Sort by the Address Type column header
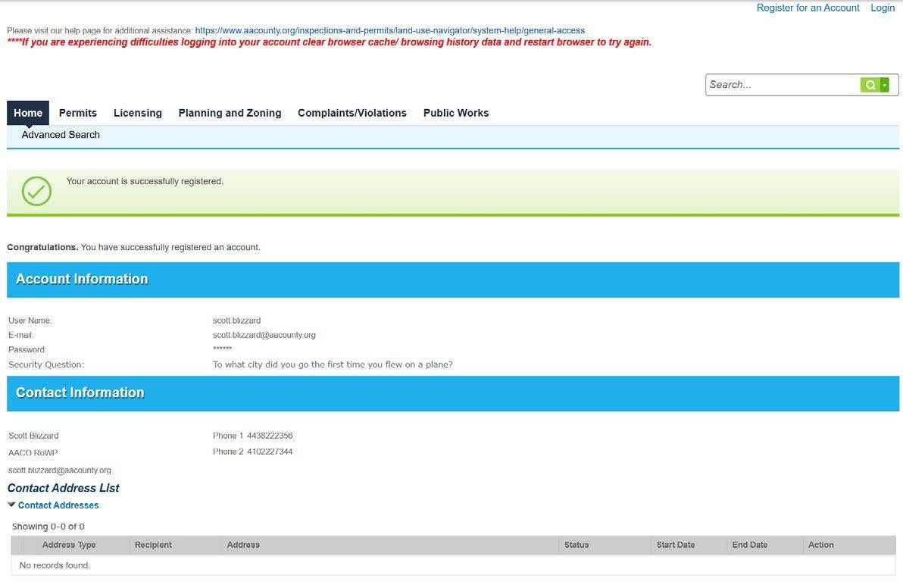The width and height of the screenshot is (903, 588). 69,545
